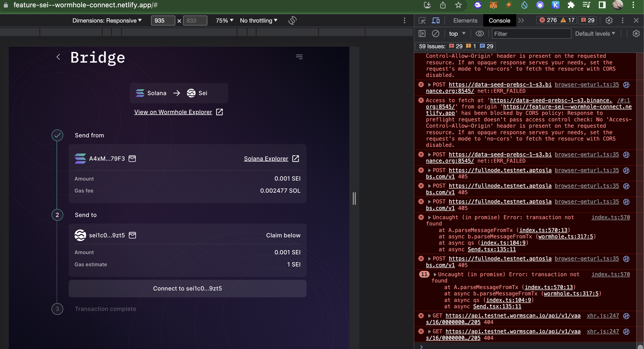Clear the console output
This screenshot has width=644, height=349.
436,33
